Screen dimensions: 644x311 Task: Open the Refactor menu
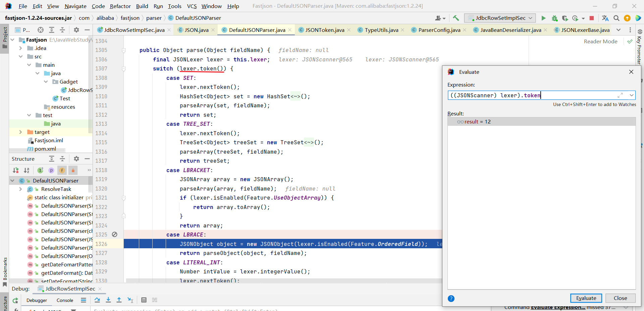point(120,6)
